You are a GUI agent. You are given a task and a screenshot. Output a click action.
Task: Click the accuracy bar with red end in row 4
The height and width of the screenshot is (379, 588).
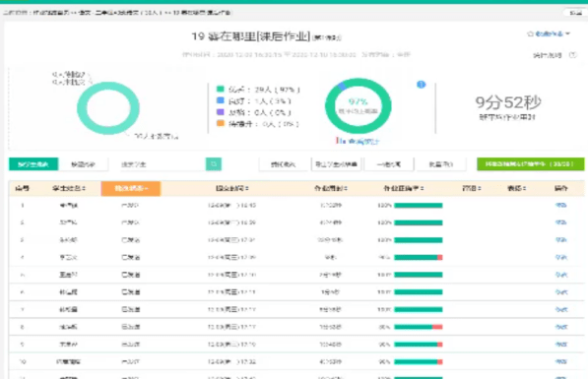coord(419,258)
